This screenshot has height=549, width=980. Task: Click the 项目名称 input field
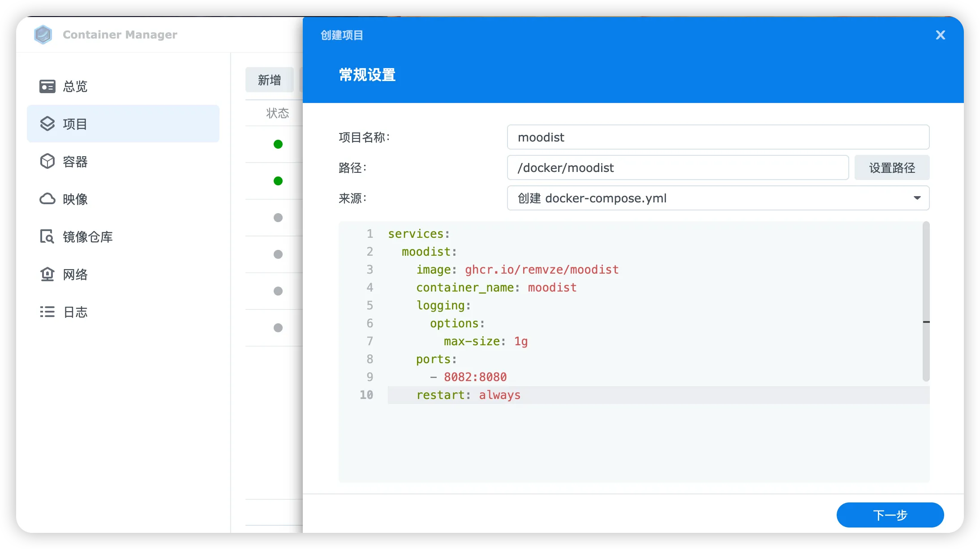[x=718, y=137]
